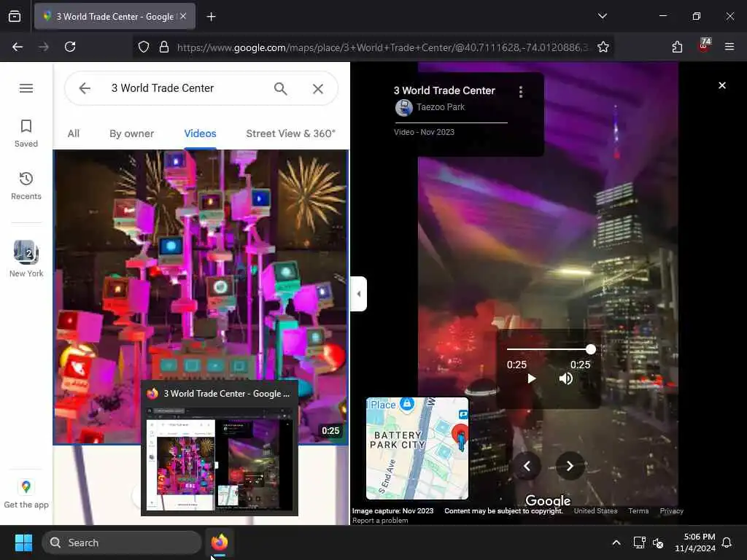Select the 3 World Trade Center browser tab
Image resolution: width=747 pixels, height=560 pixels.
[115, 17]
